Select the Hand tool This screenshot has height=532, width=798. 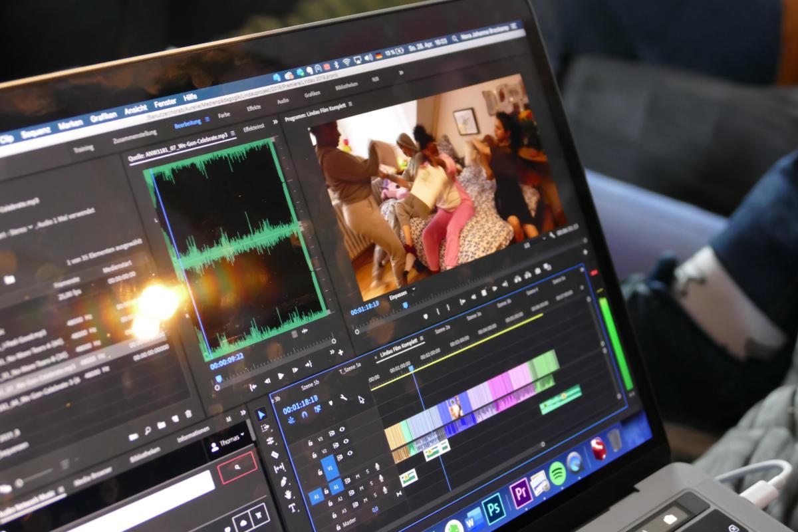[x=288, y=495]
